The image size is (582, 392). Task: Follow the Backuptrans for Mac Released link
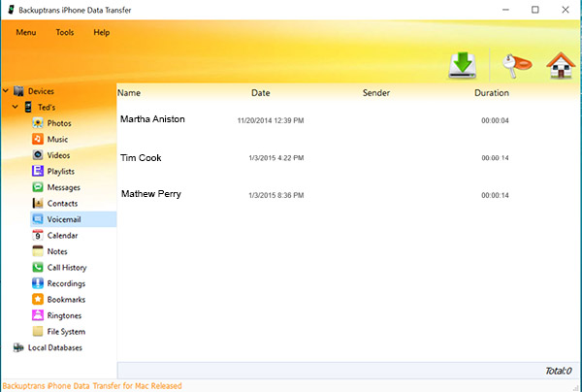click(92, 385)
